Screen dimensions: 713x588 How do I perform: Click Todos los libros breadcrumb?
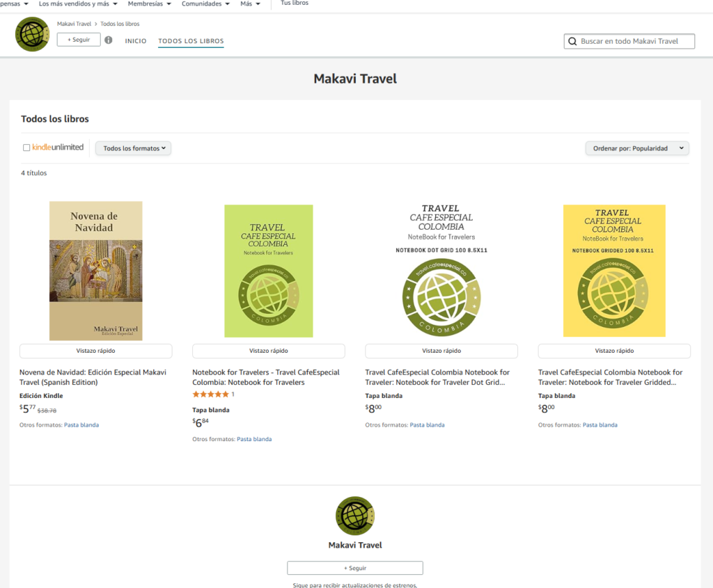click(x=120, y=24)
